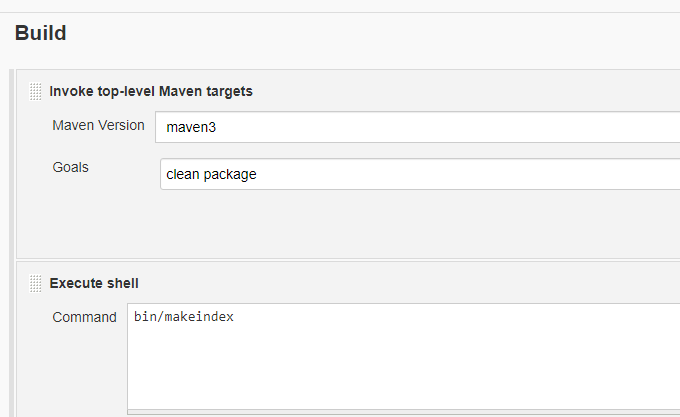The image size is (680, 417).
Task: Select the maven3 value in Maven Version
Action: tap(187, 128)
